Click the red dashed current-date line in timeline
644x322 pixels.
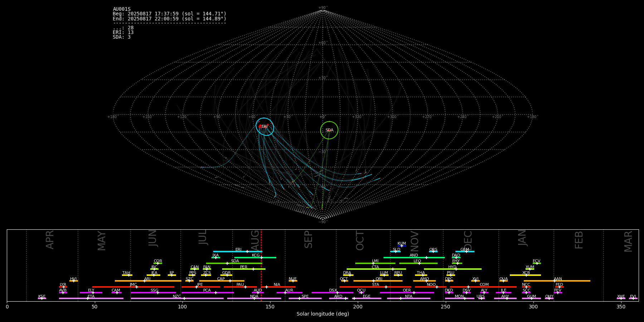click(261, 265)
